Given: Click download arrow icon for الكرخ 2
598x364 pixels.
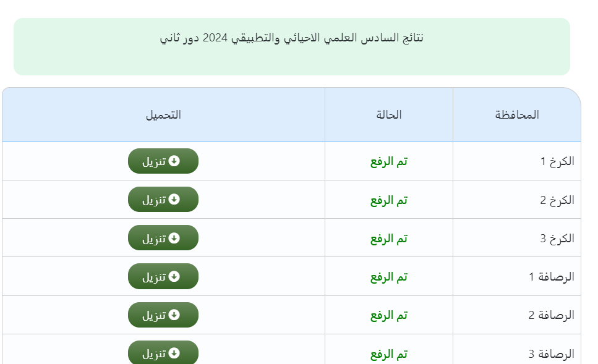Looking at the screenshot, I should point(174,199).
